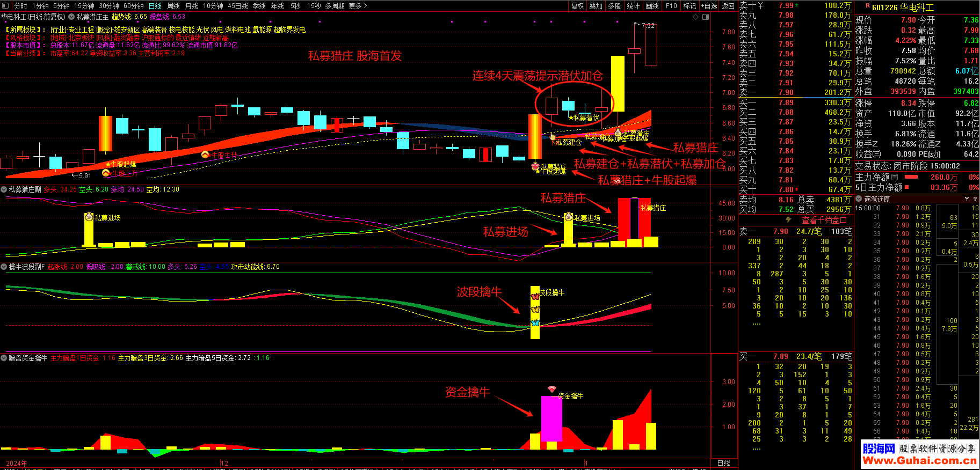Screen dimensions: 980x470
Task: Select the 60分钟 period tab
Action: [134, 6]
